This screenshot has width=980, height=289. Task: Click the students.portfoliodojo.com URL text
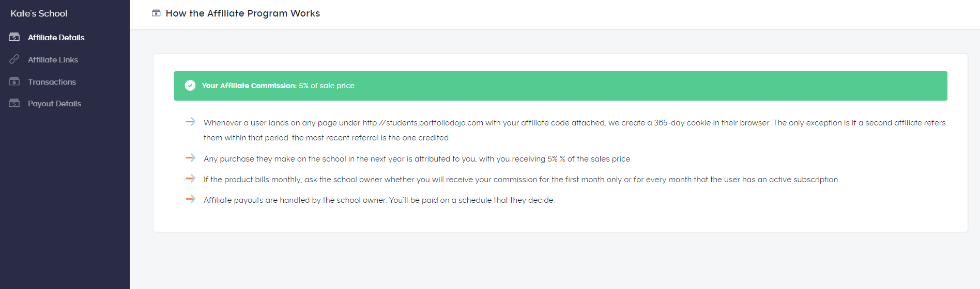423,123
